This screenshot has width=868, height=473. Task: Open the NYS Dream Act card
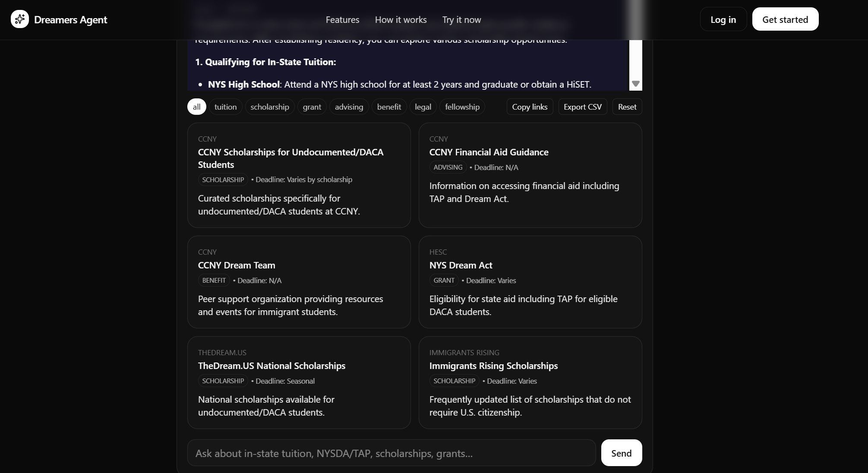[x=530, y=282]
